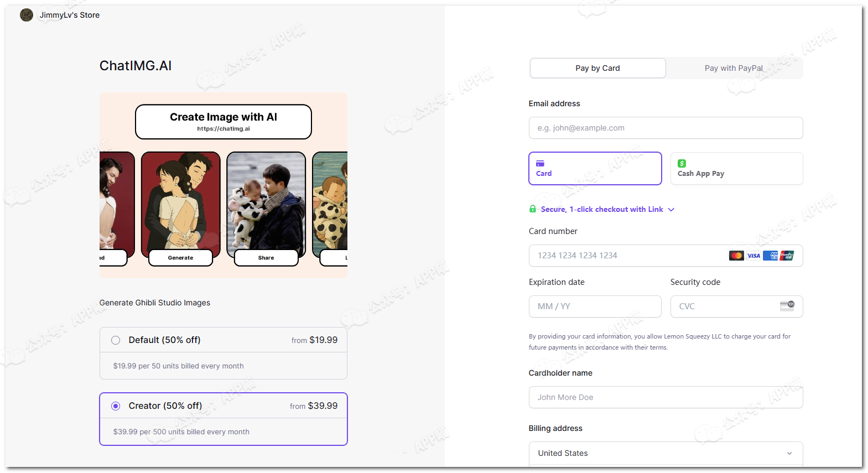The height and width of the screenshot is (473, 868).
Task: Select the Creator (50% off) radio button
Action: (116, 406)
